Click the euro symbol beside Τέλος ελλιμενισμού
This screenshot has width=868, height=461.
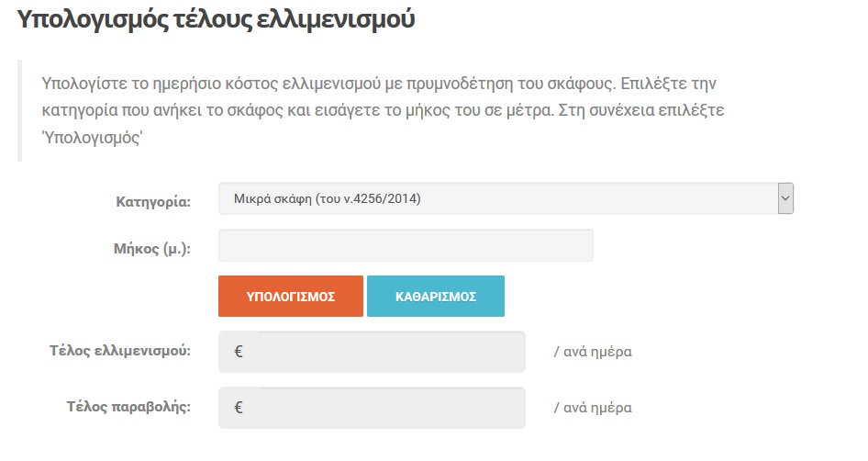click(239, 352)
